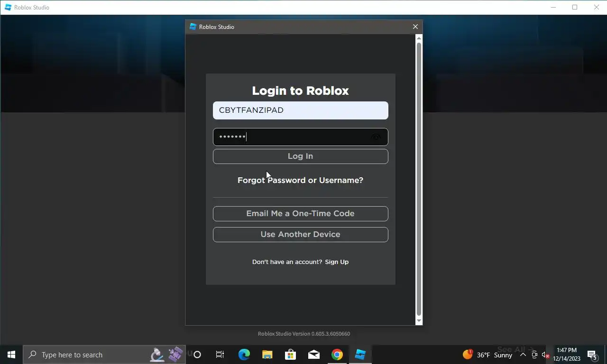The width and height of the screenshot is (607, 364).
Task: Click the Log In button
Action: pos(300,156)
